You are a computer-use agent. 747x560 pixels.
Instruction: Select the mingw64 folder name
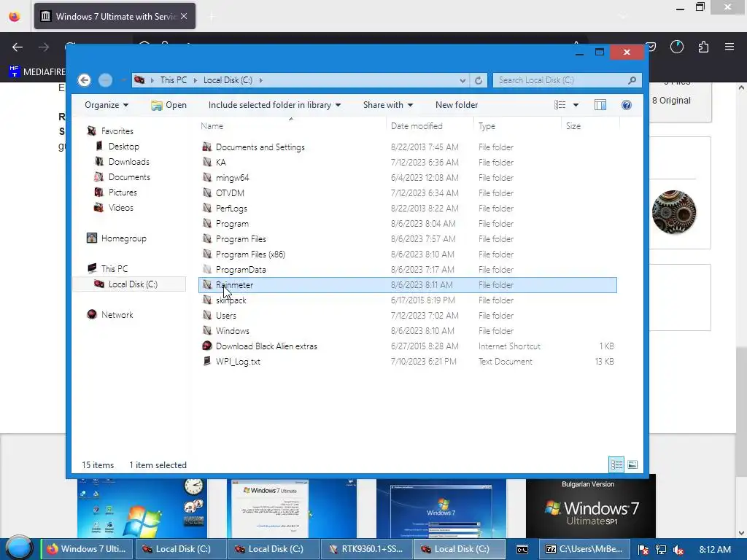coord(232,177)
